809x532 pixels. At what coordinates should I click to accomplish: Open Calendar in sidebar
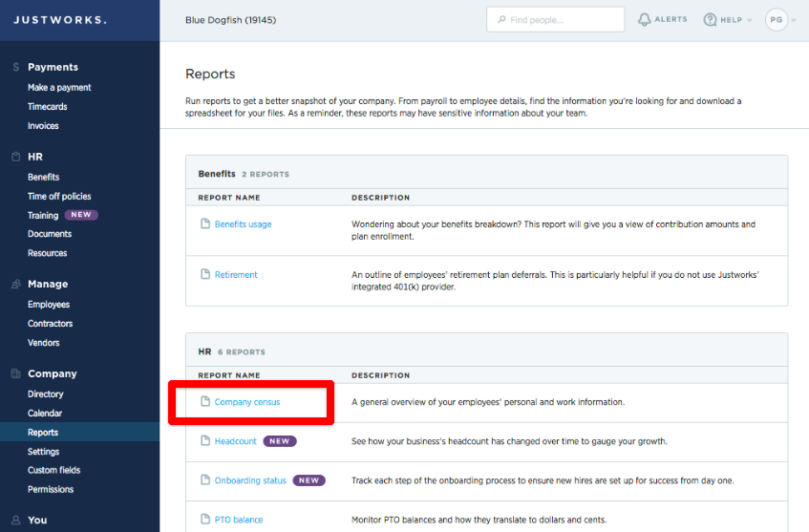point(45,414)
